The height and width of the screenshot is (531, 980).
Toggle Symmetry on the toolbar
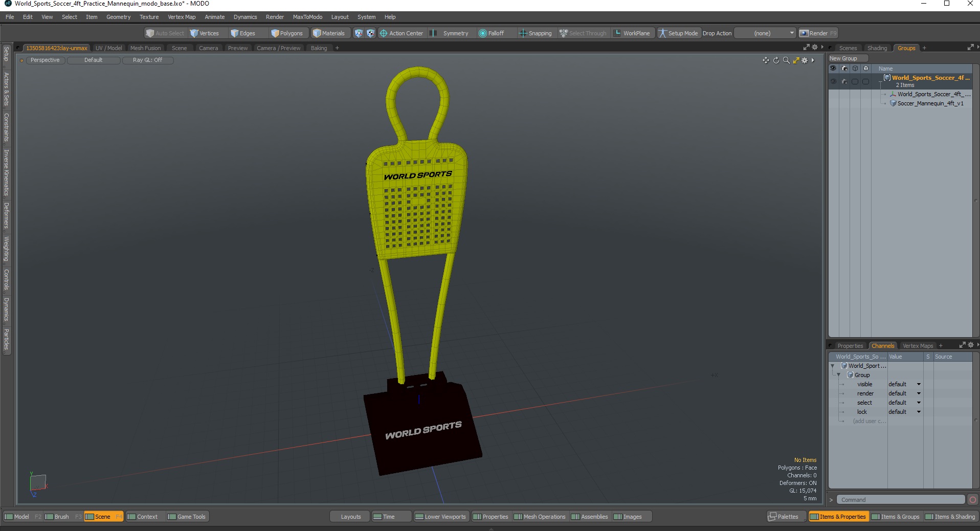click(450, 33)
